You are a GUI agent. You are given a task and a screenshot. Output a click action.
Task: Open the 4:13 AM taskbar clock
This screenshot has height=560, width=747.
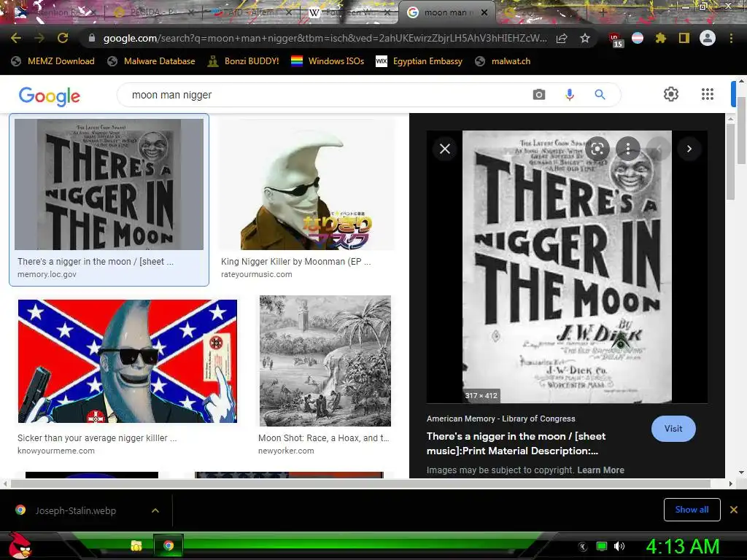point(682,546)
